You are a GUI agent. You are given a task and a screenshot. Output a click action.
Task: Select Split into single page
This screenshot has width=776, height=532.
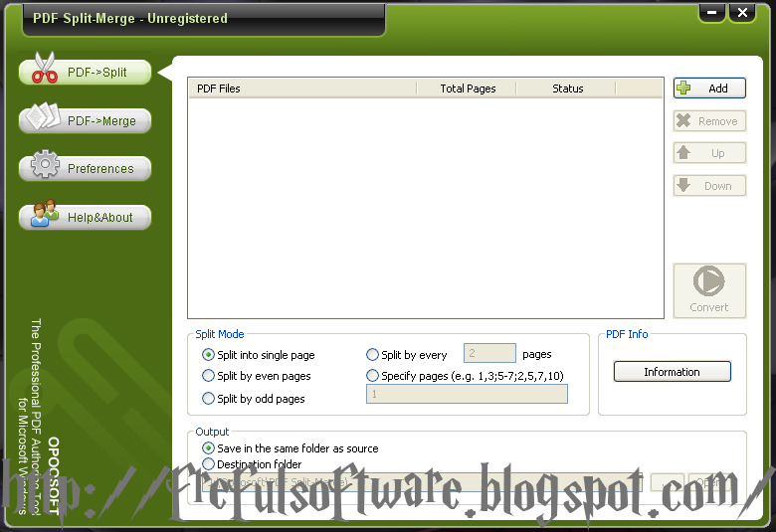coord(259,355)
